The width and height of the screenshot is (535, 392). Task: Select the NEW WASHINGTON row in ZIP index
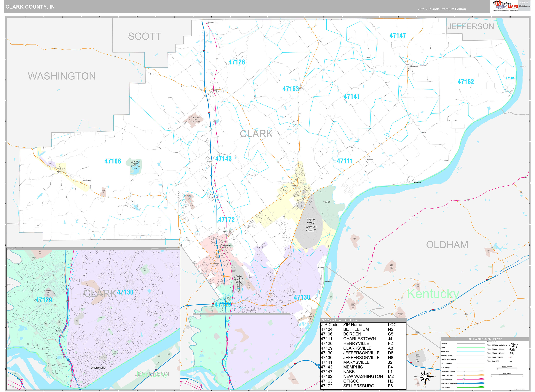pyautogui.click(x=363, y=377)
